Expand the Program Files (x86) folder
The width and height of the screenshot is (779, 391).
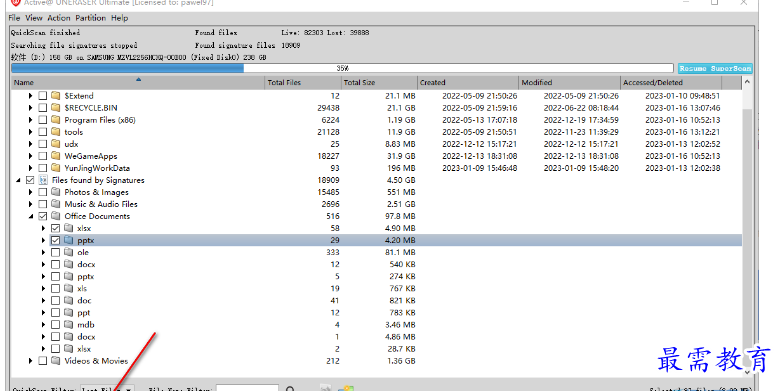pos(30,120)
